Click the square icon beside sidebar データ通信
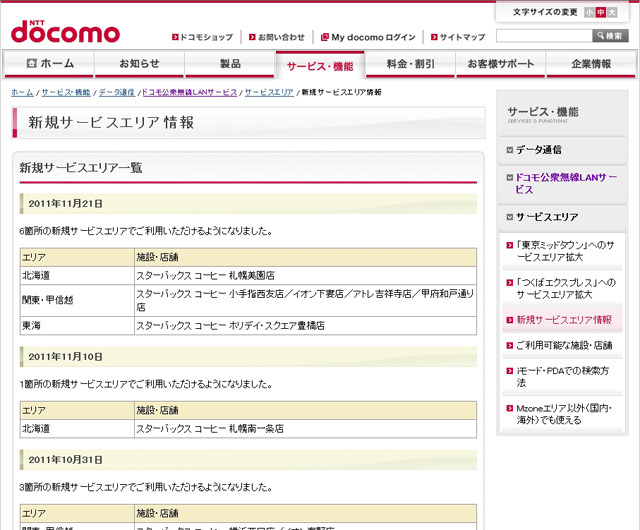The image size is (640, 530). pos(509,150)
